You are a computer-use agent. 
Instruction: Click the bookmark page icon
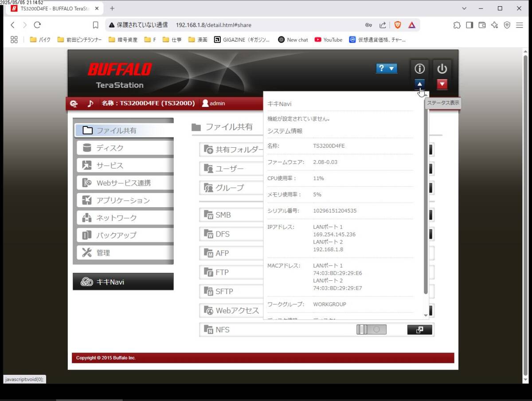coord(95,25)
